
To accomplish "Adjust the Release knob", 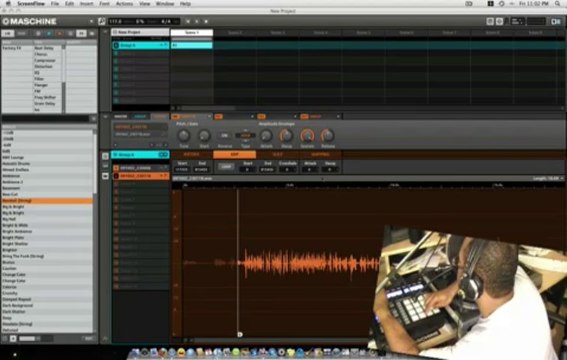I will click(x=328, y=136).
